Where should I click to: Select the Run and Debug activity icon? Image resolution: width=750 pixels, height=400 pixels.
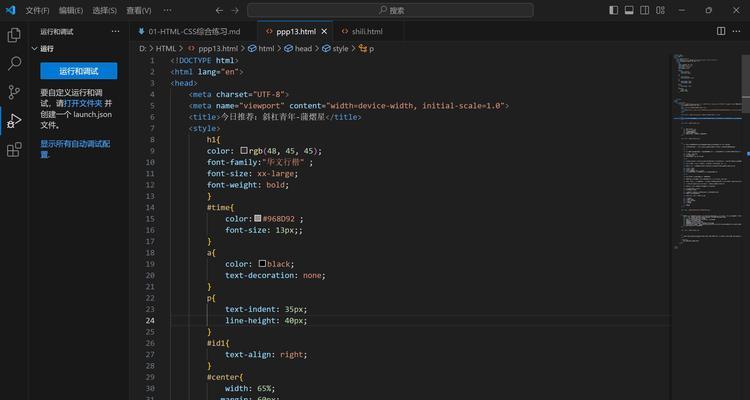[x=14, y=121]
